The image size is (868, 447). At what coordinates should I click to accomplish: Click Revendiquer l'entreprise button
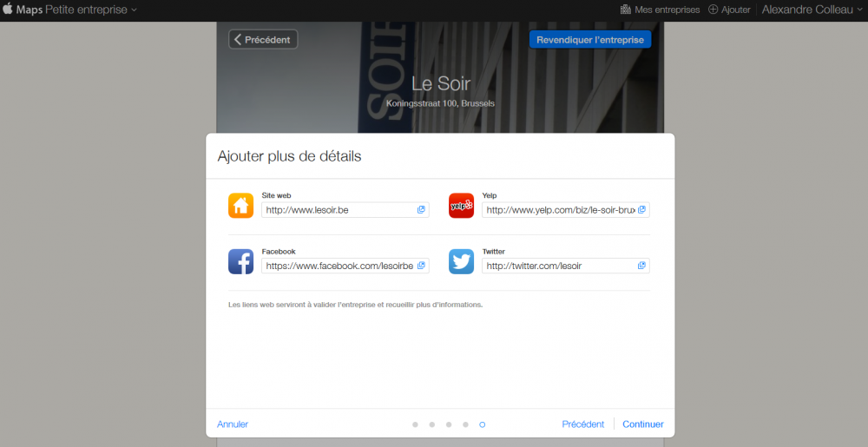(x=590, y=40)
